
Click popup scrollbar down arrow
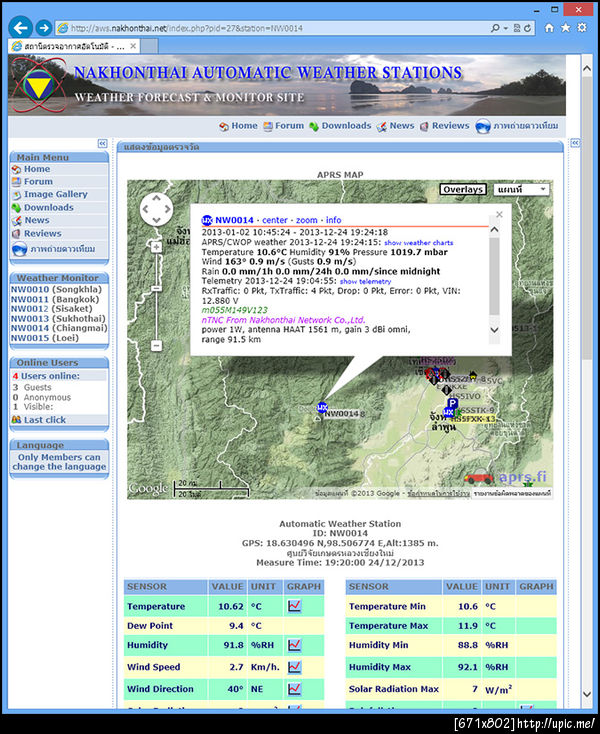tap(494, 330)
